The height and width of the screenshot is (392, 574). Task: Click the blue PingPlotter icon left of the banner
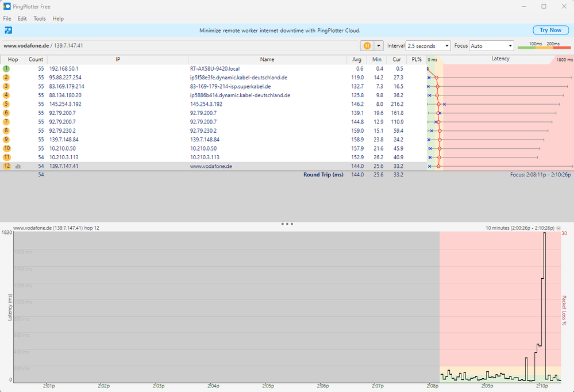(x=8, y=30)
